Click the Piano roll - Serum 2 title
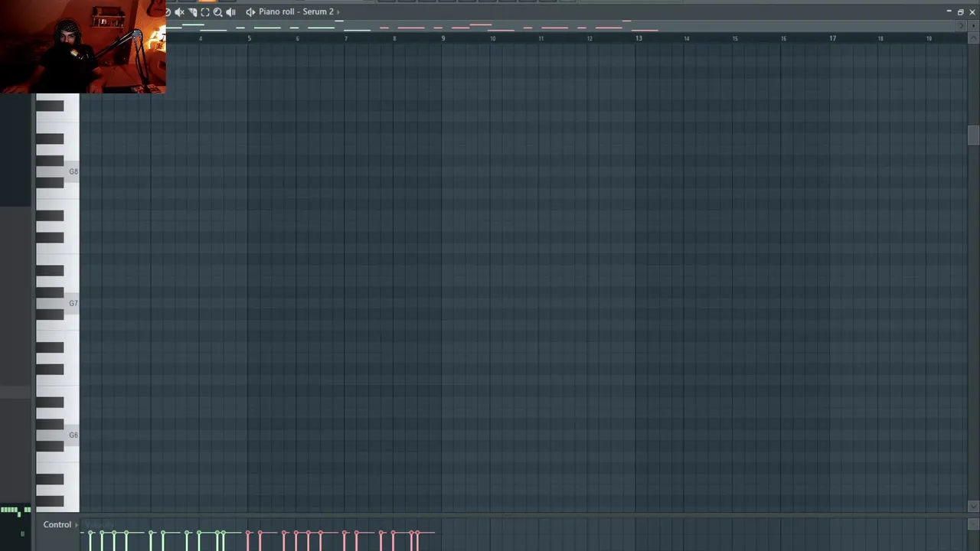This screenshot has width=980, height=551. pyautogui.click(x=296, y=11)
